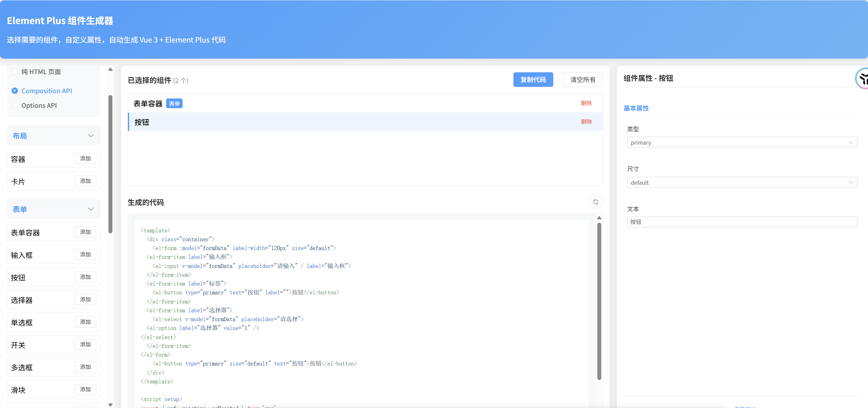Add the 卡片 component
Viewport: 868px width, 408px height.
coord(85,181)
